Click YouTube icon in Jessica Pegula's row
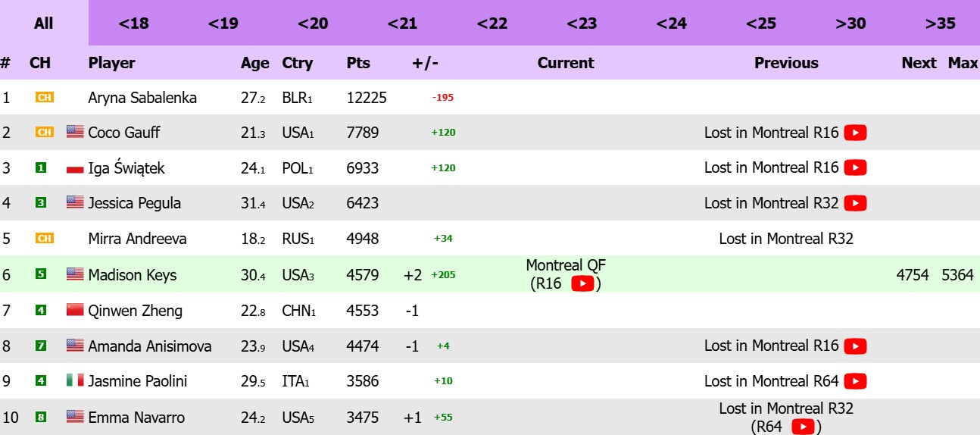 (x=855, y=203)
